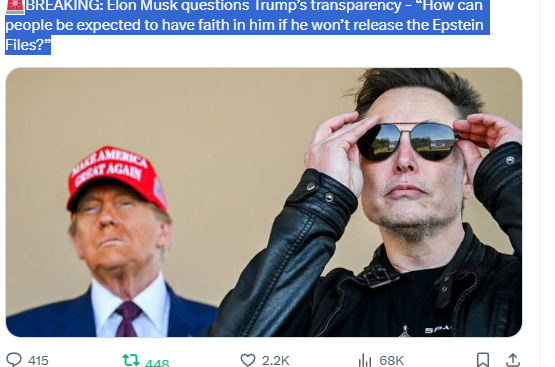This screenshot has width=555, height=367.
Task: Click the aviator sunglasses in photo
Action: pos(408,141)
